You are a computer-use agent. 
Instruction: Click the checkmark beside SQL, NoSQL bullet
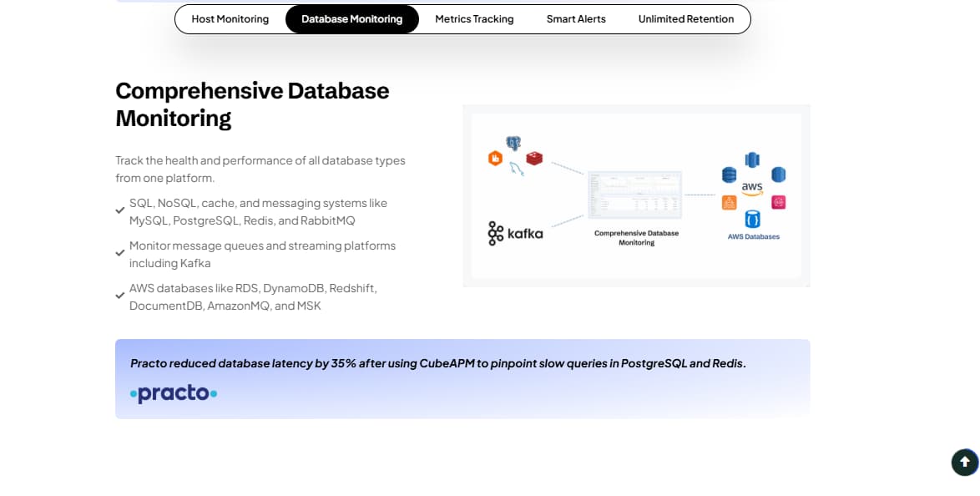[120, 211]
